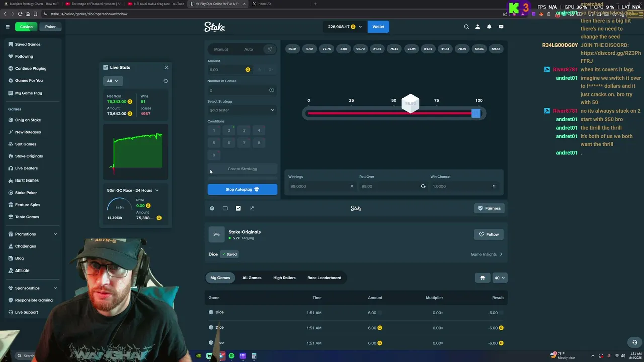Click the support headset icon
This screenshot has width=644, height=362.
pyautogui.click(x=634, y=342)
